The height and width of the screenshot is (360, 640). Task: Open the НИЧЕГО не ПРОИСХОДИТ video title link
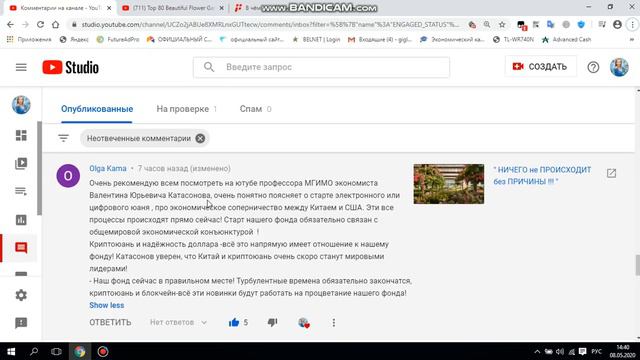(x=542, y=176)
